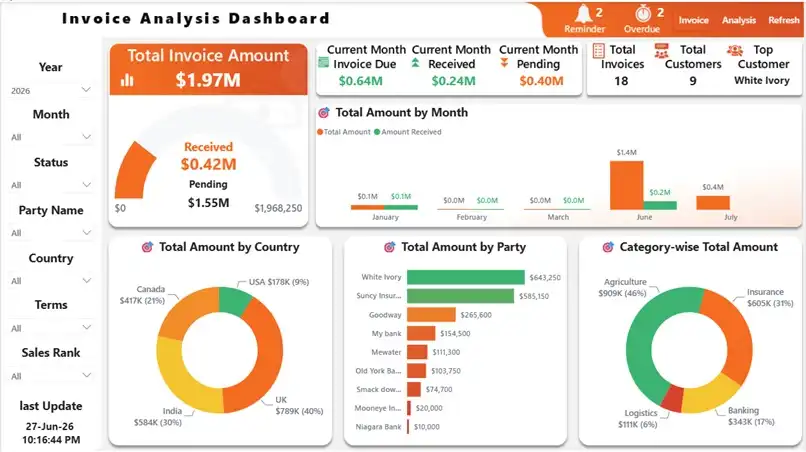Open the Terms filter dropdown
The height and width of the screenshot is (452, 806).
(x=50, y=328)
